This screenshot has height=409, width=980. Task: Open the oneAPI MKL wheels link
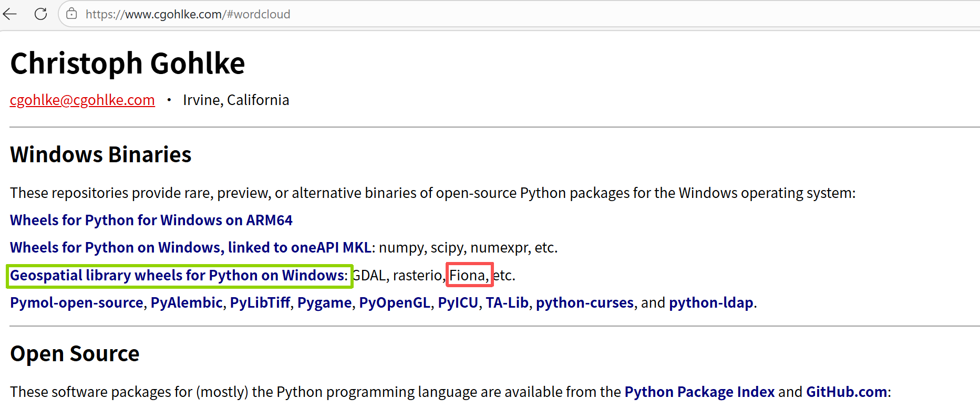[x=191, y=247]
